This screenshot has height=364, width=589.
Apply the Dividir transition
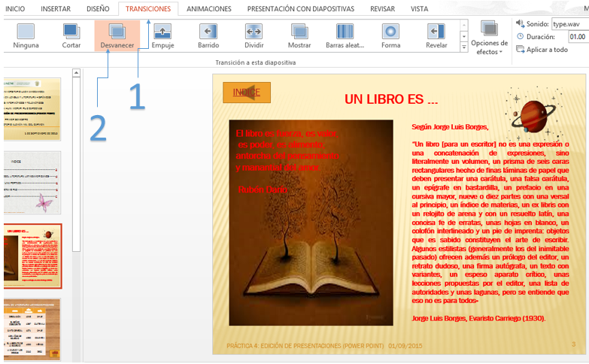tap(254, 35)
